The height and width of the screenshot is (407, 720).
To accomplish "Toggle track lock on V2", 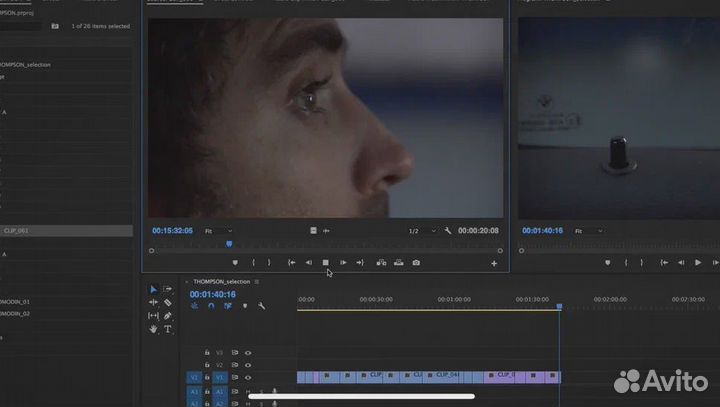I will click(207, 365).
